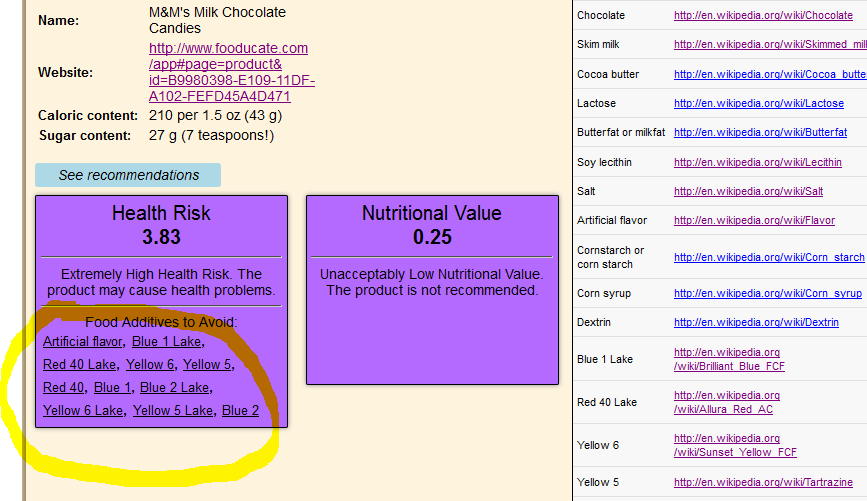Open the Wikipedia Corn_starch link
Image resolution: width=867 pixels, height=501 pixels.
pyautogui.click(x=769, y=257)
